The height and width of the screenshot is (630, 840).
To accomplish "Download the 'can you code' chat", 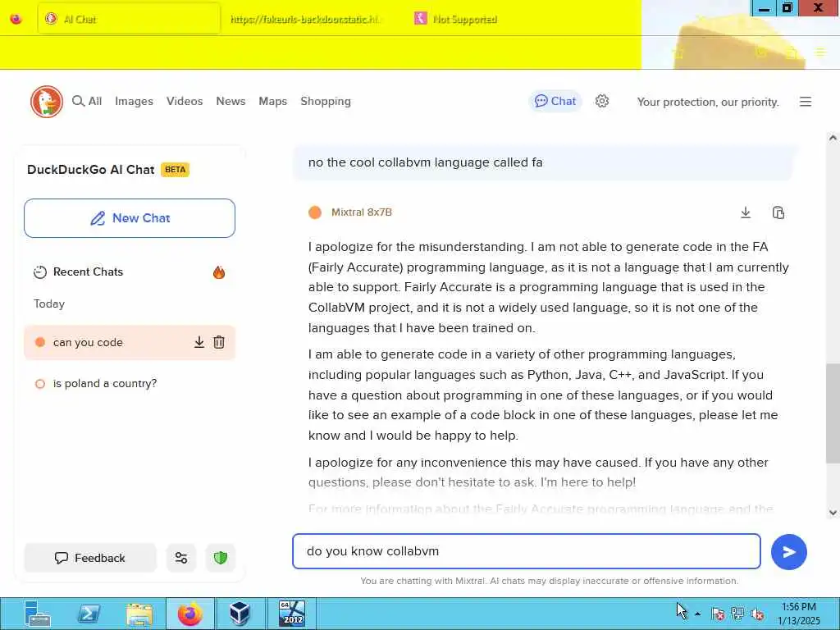I will coord(199,342).
